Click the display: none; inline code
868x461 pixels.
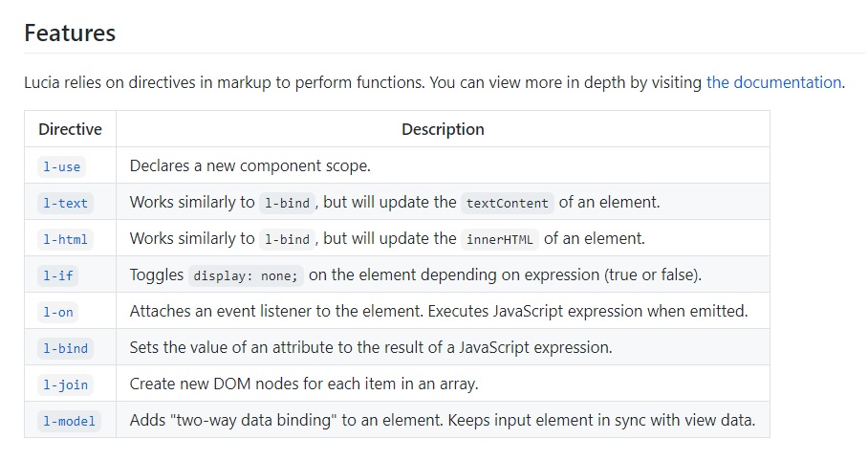tap(246, 276)
